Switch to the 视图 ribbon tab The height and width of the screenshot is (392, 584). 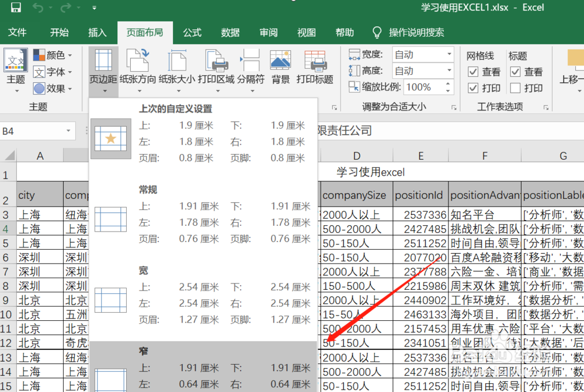click(x=306, y=33)
